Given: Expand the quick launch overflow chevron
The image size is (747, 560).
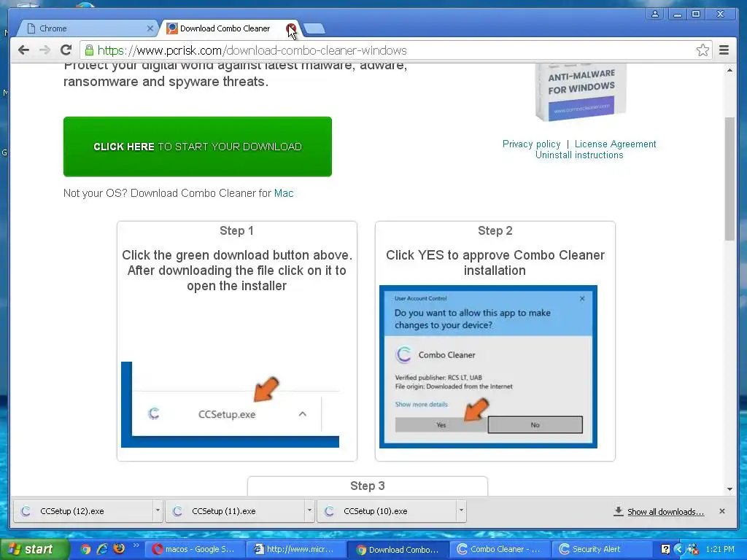Looking at the screenshot, I should 136,545.
